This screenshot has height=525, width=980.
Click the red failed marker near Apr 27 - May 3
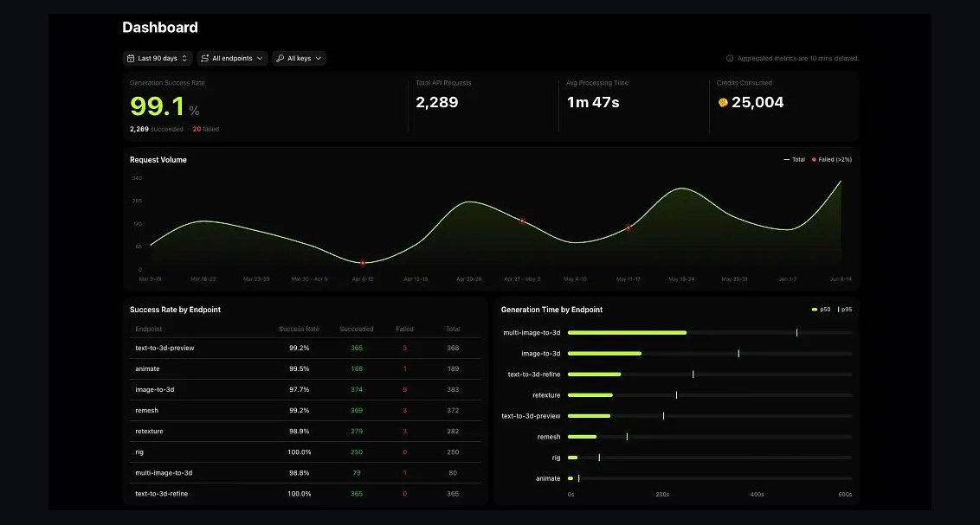click(523, 221)
